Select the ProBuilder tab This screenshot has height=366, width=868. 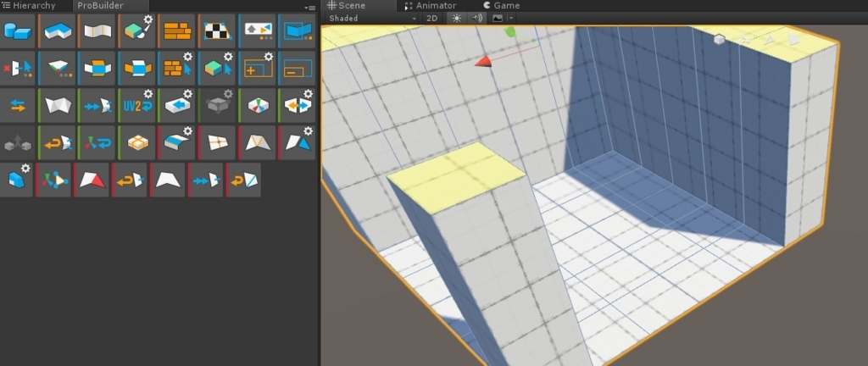(100, 6)
